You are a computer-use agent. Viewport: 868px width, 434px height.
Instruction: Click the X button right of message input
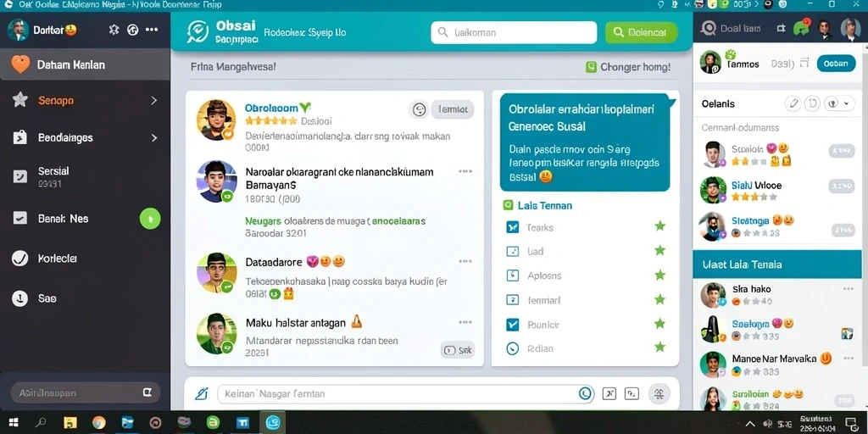609,393
